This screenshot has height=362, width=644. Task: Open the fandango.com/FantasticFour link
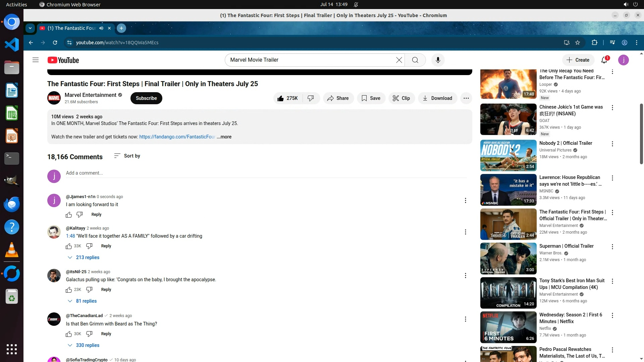[x=177, y=137]
